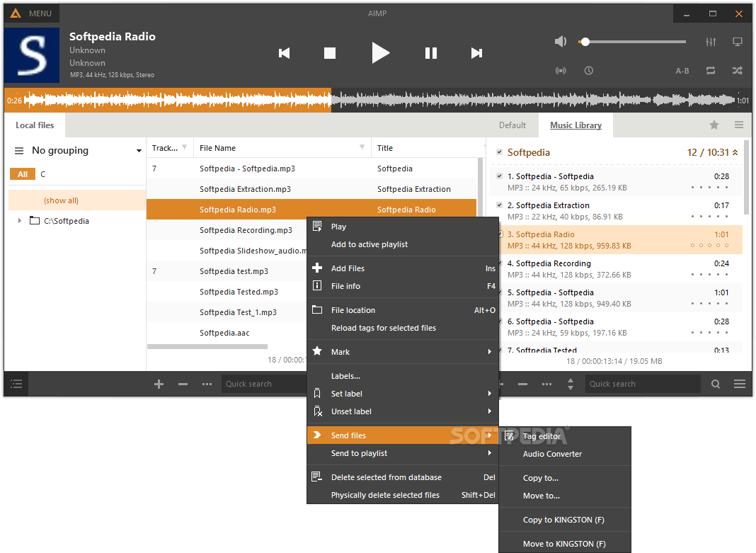Select the (show all) entry
Screen dimensions: 756x553
point(76,200)
